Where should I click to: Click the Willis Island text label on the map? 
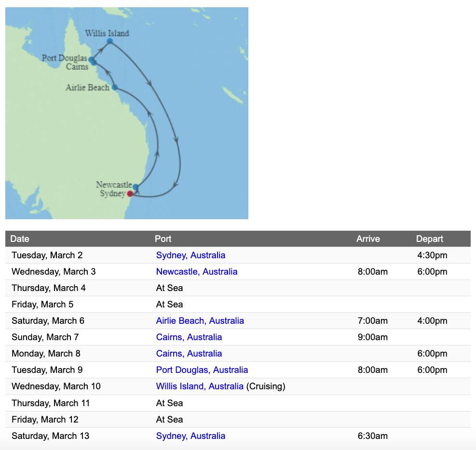pos(107,33)
